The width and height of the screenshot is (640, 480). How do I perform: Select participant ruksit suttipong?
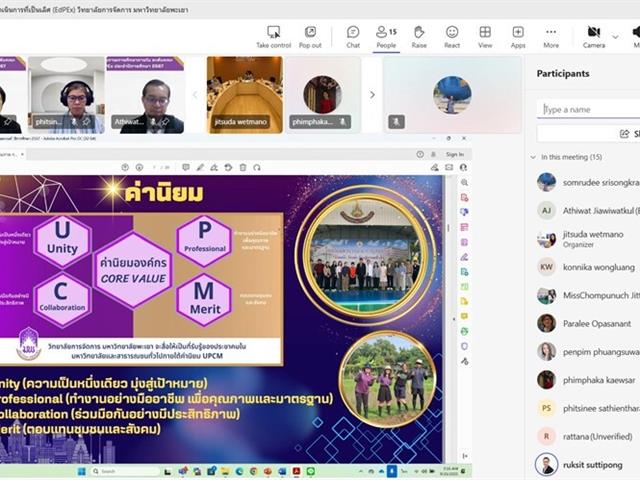[590, 464]
